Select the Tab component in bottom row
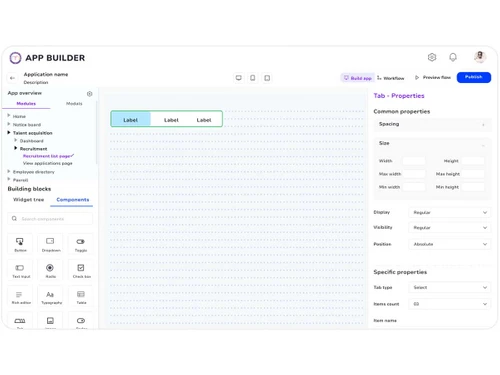The image size is (500, 375). [20, 321]
